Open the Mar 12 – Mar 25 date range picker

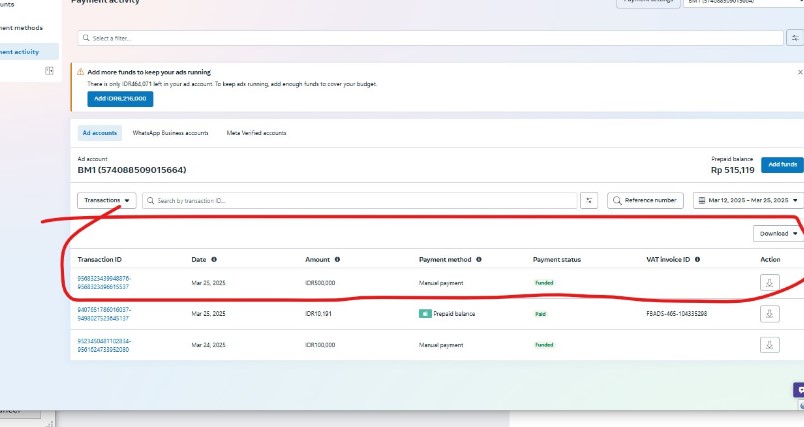click(x=747, y=200)
